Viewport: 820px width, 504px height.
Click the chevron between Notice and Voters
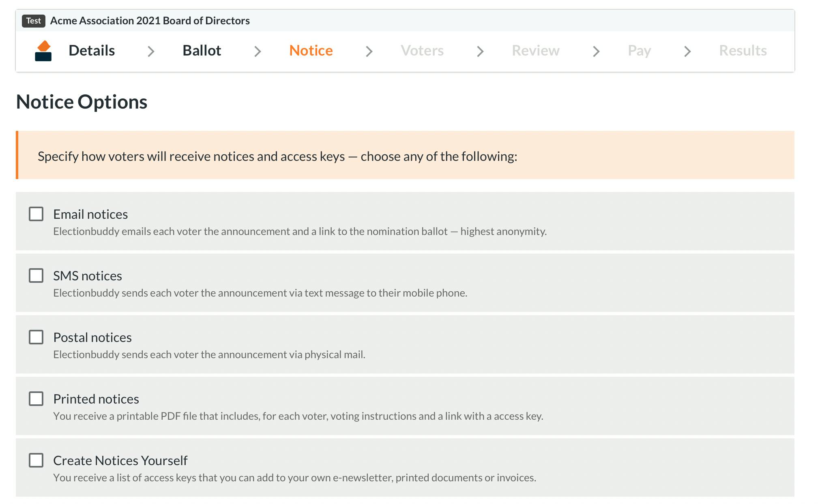pyautogui.click(x=369, y=51)
